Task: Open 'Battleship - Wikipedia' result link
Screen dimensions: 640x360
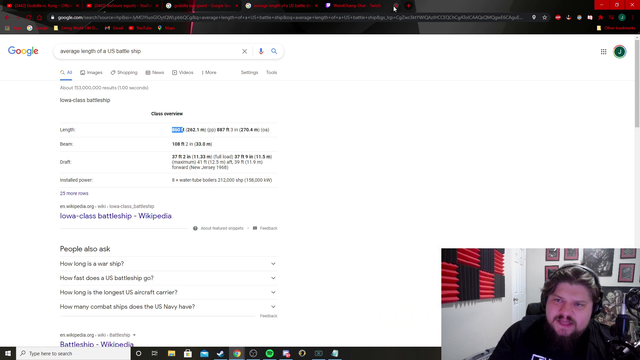Action: (x=97, y=344)
